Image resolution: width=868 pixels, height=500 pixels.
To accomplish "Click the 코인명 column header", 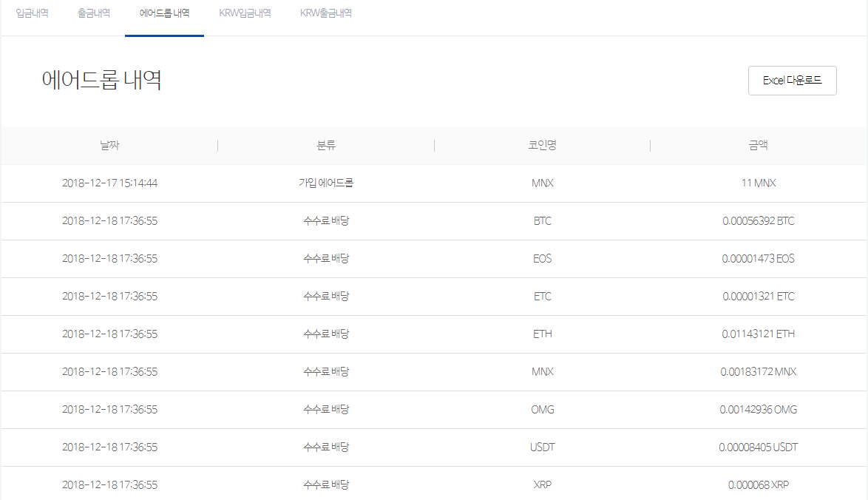I will (x=542, y=145).
